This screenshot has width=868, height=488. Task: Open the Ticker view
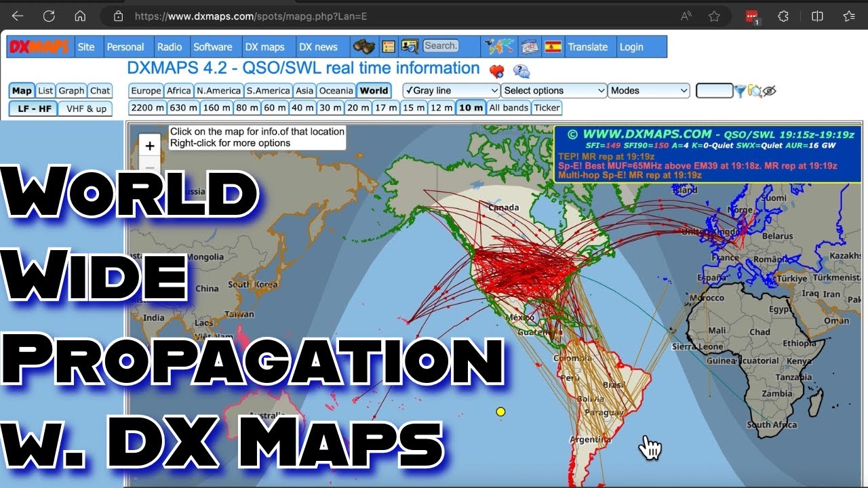coord(547,108)
